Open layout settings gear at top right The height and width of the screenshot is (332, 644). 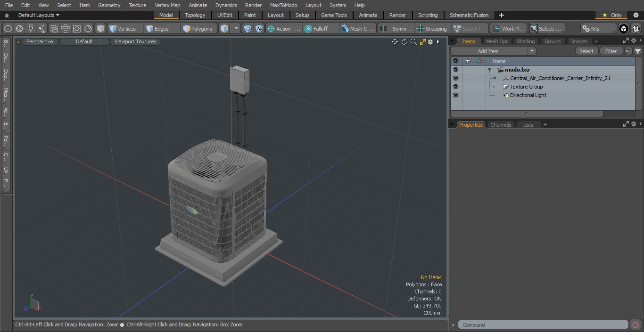(x=635, y=15)
